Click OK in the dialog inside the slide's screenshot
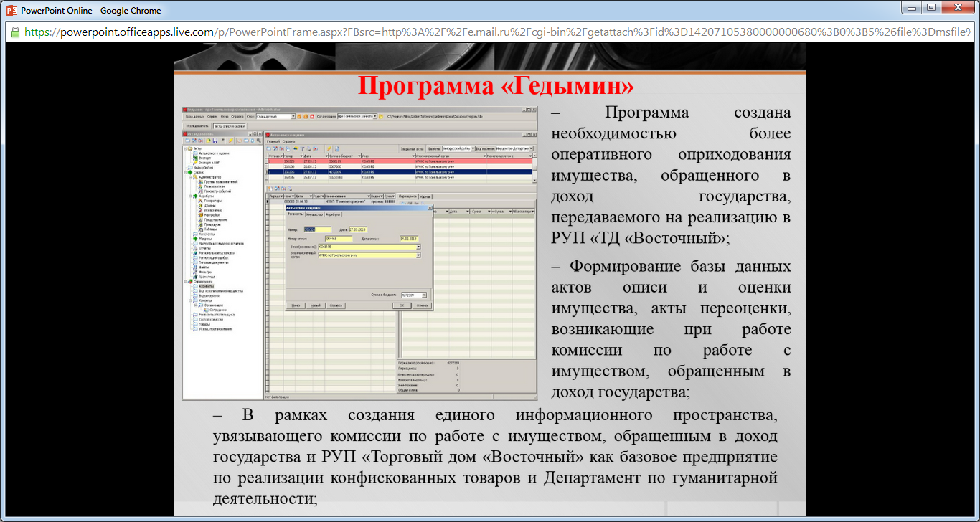980x522 pixels. point(402,305)
